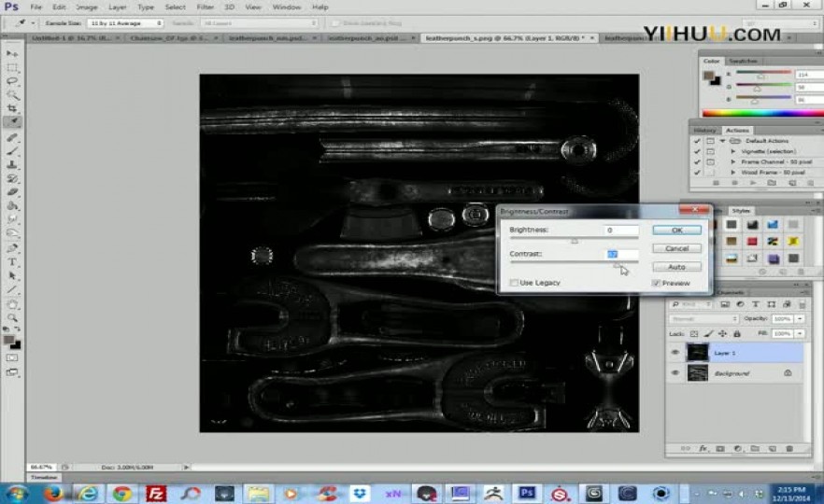Open the layer blend mode dropdown

703,318
